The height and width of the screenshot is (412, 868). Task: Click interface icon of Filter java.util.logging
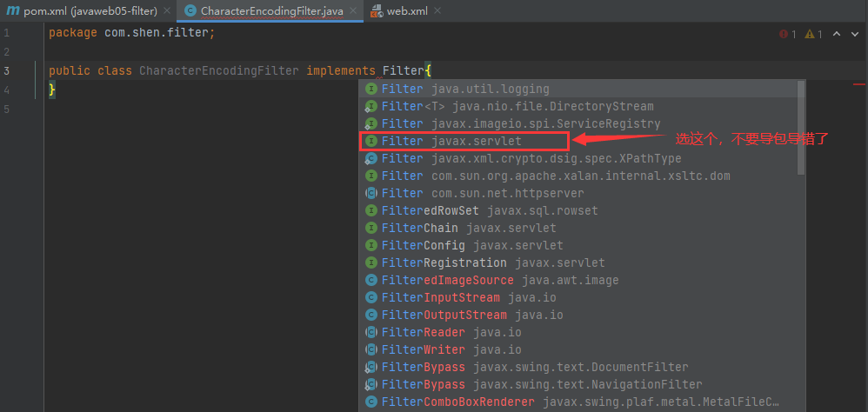[371, 89]
